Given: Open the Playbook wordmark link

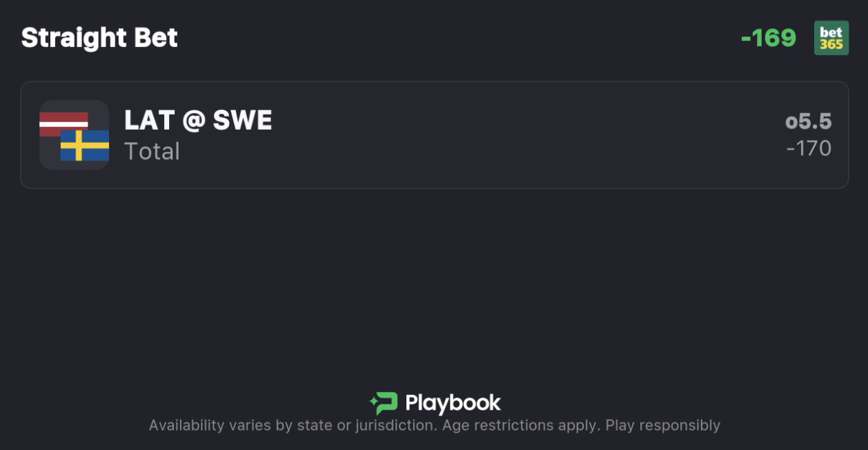Looking at the screenshot, I should tap(453, 403).
